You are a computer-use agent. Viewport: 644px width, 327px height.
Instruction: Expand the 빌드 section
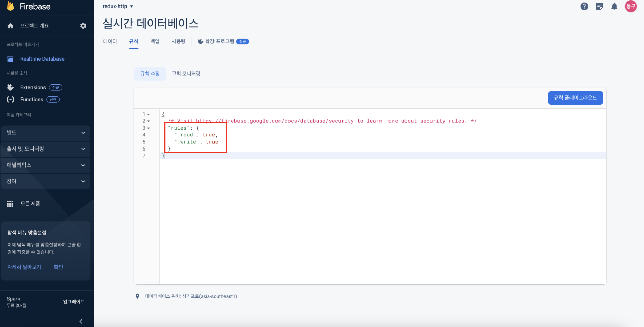pos(46,133)
